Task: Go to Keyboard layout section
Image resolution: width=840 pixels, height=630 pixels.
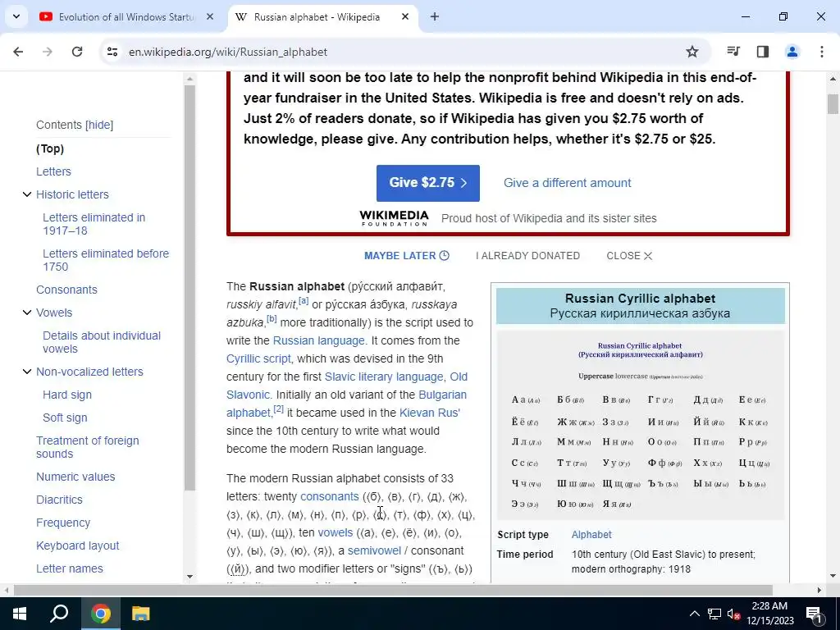Action: 78,546
